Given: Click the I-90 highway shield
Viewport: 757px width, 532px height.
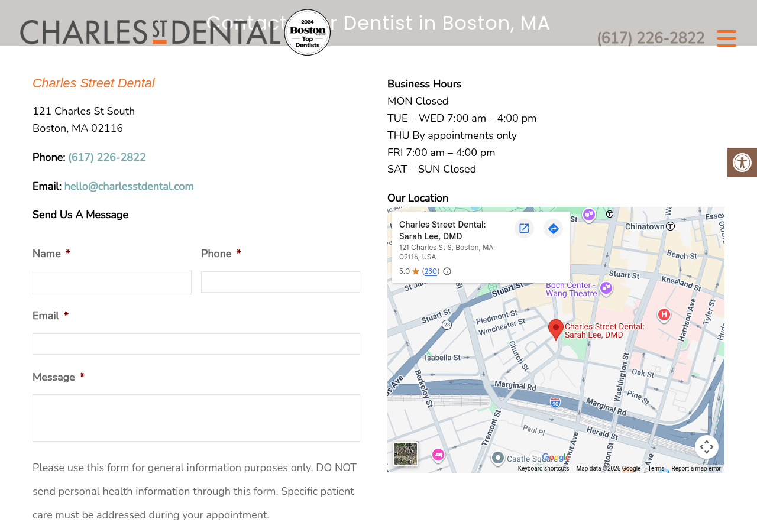Looking at the screenshot, I should pyautogui.click(x=555, y=403).
